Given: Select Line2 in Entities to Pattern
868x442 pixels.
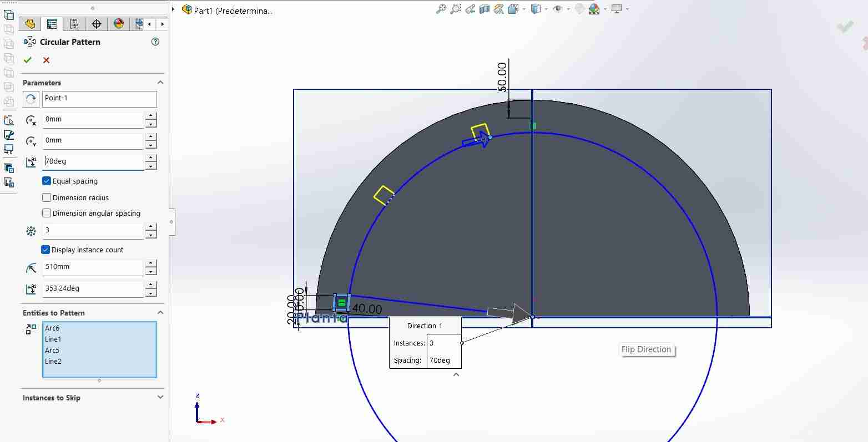Looking at the screenshot, I should [53, 362].
